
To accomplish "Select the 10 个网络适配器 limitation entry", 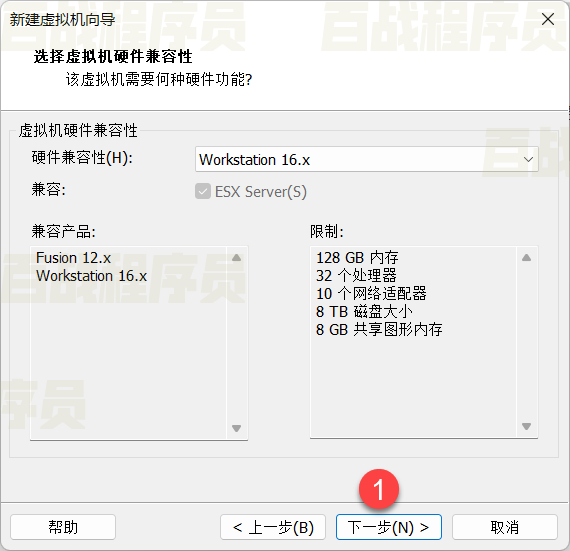I will click(x=371, y=294).
